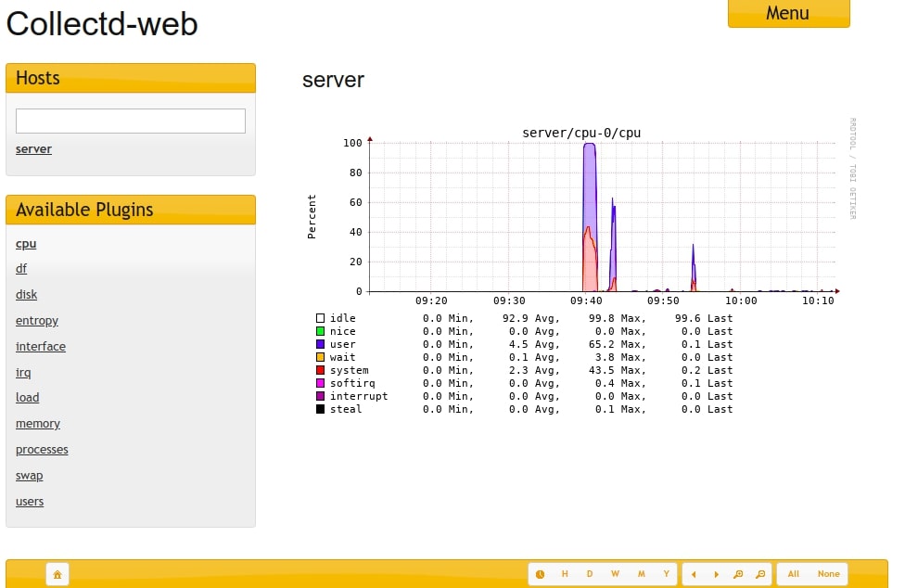This screenshot has height=588, width=905.
Task: Click the red system legend swatch
Action: pos(320,370)
